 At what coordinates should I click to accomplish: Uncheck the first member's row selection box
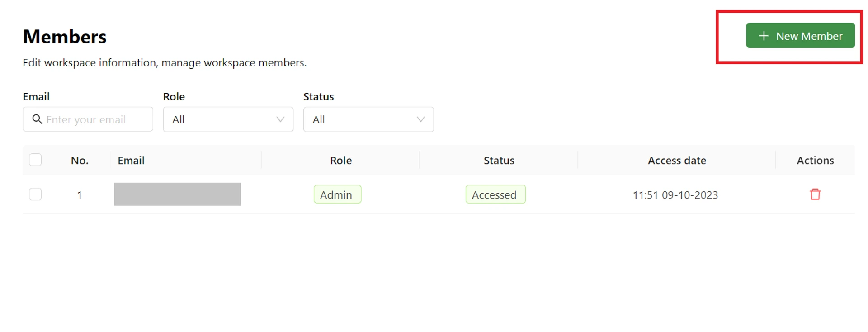(x=35, y=194)
